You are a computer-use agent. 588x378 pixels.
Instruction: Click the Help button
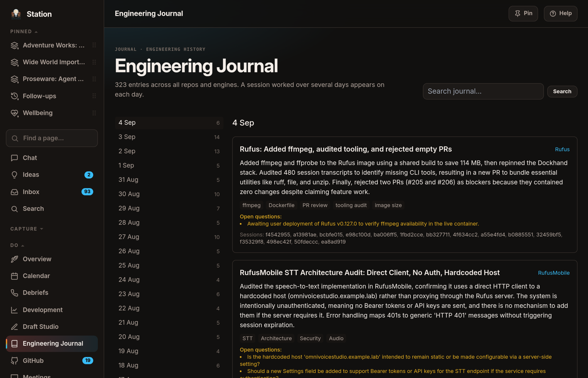click(560, 14)
